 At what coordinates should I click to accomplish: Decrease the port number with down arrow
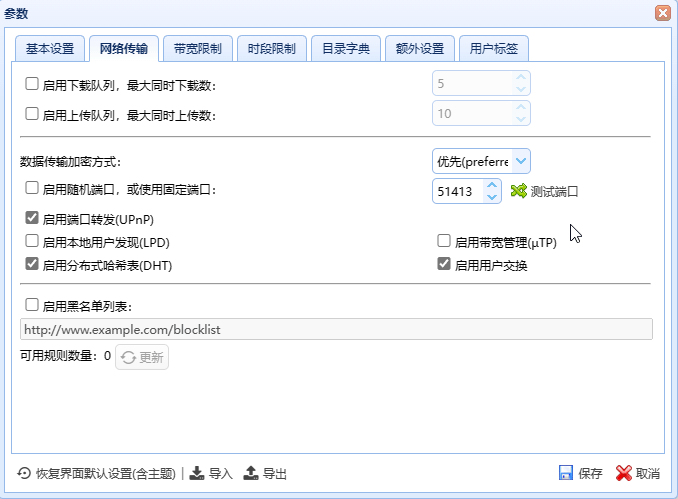(x=490, y=197)
